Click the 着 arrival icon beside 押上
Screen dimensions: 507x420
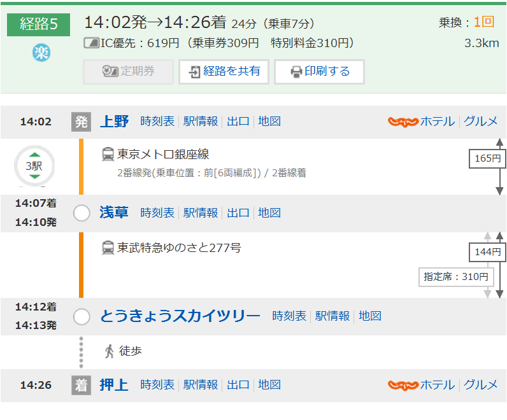(x=81, y=385)
